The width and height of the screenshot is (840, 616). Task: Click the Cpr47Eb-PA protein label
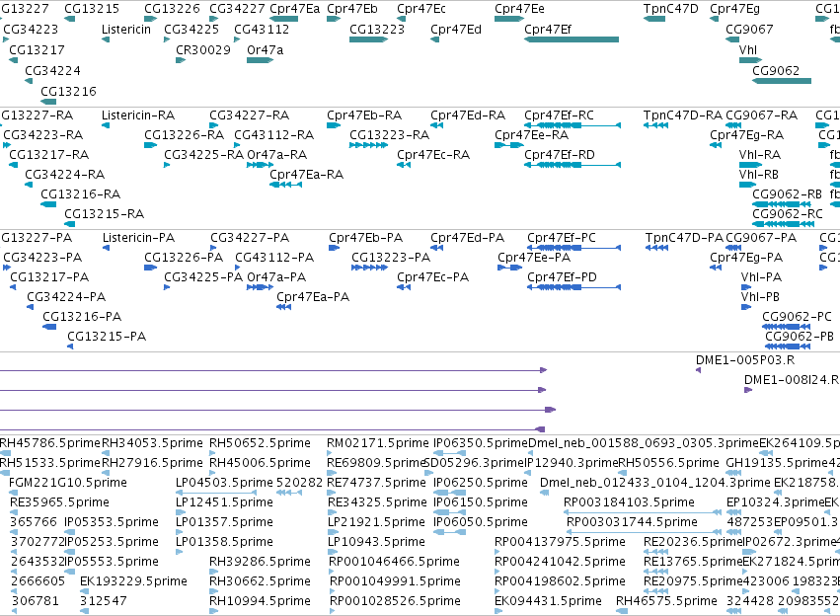365,238
